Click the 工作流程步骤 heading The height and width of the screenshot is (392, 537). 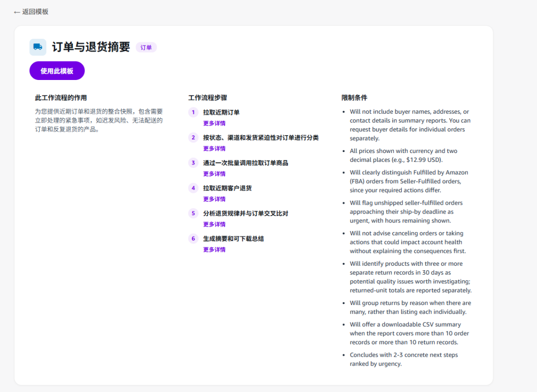[x=208, y=98]
